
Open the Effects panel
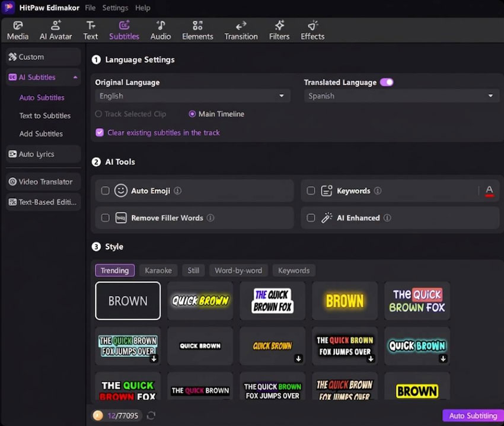[x=312, y=31]
